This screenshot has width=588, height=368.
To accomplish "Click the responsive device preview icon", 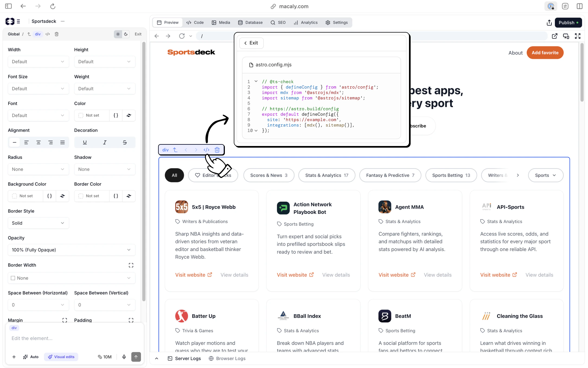I will pyautogui.click(x=566, y=36).
